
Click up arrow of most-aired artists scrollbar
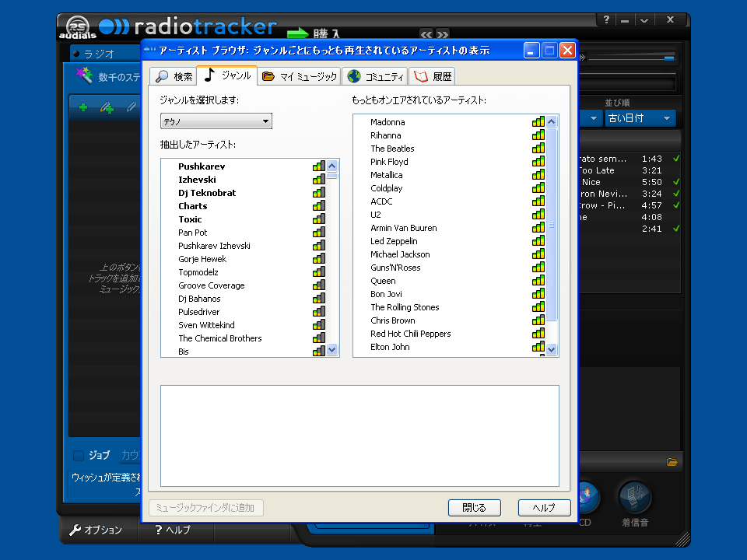(551, 121)
